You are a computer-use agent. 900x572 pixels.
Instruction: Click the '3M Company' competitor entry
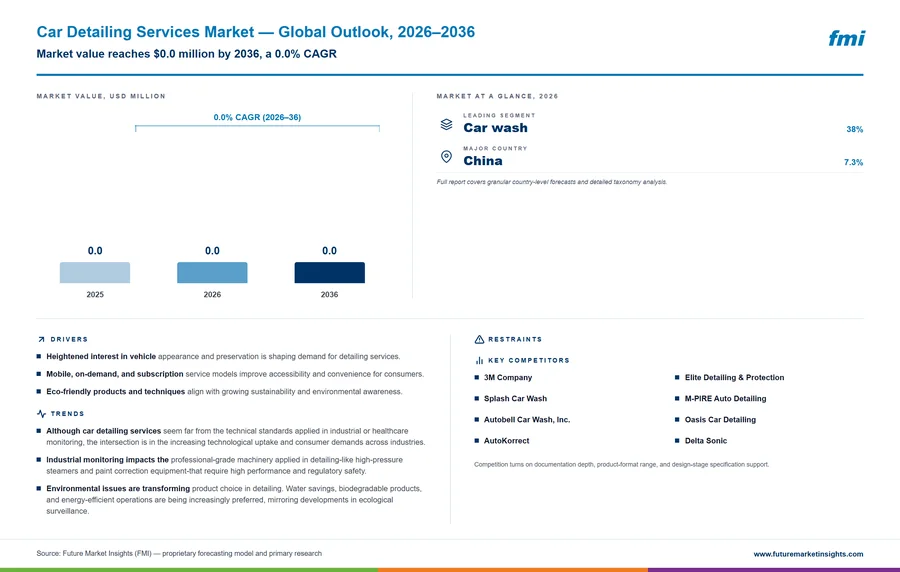click(507, 378)
